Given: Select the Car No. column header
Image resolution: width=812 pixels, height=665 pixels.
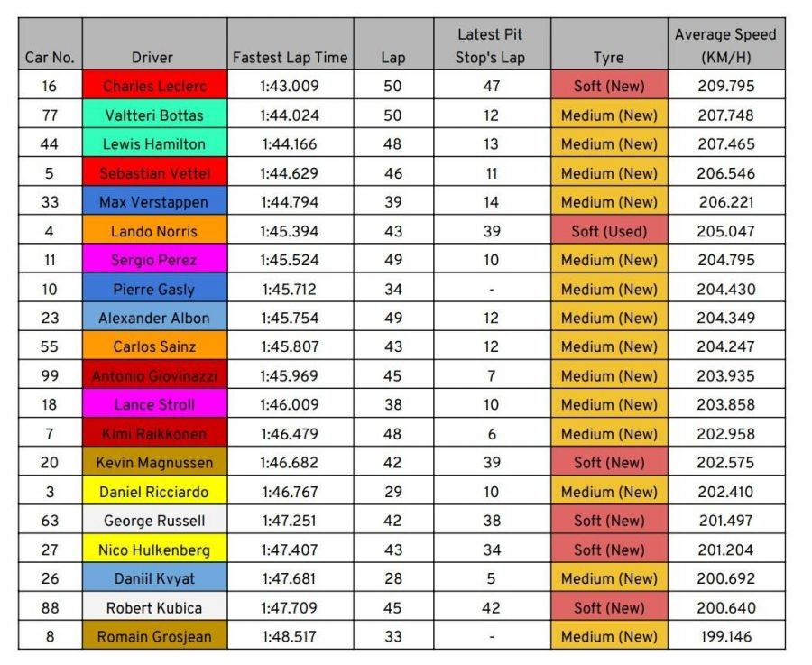Looking at the screenshot, I should coord(50,45).
